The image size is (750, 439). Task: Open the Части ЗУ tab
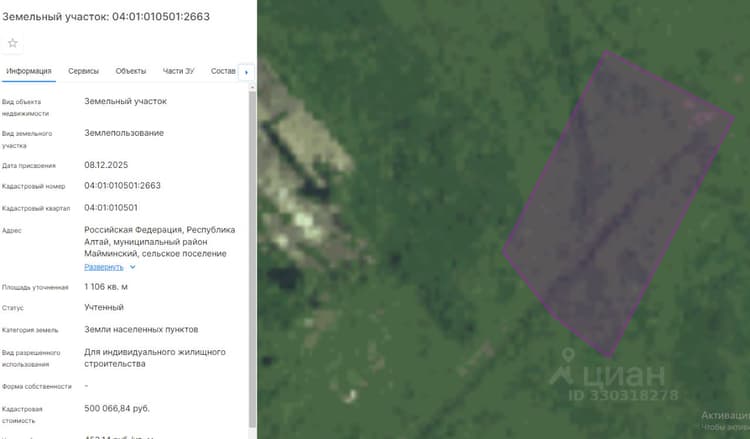point(178,71)
